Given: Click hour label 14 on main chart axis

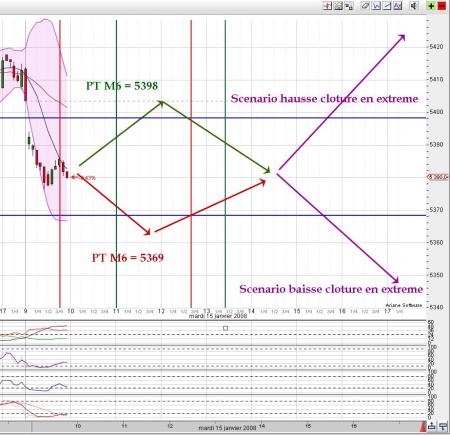Looking at the screenshot, I should (251, 311).
